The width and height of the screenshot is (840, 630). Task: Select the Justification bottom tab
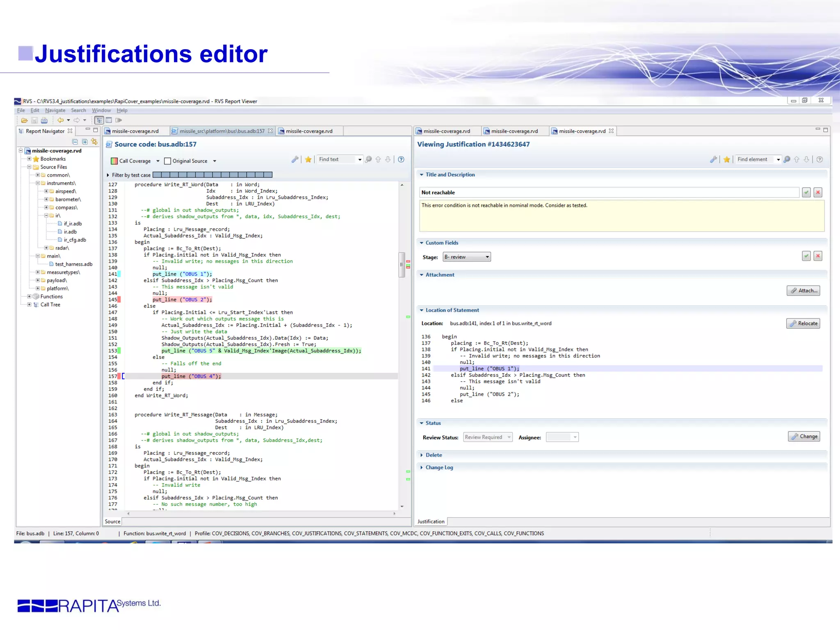click(431, 522)
